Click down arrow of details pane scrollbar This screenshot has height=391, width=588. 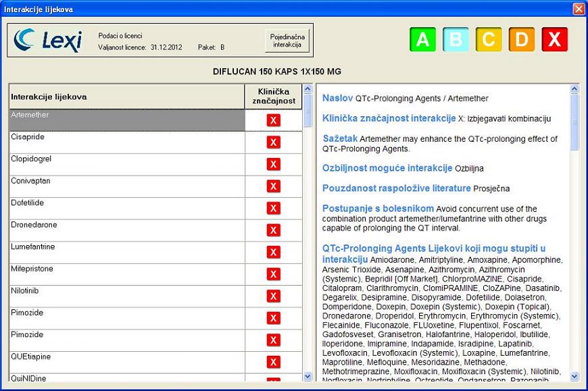coord(574,376)
